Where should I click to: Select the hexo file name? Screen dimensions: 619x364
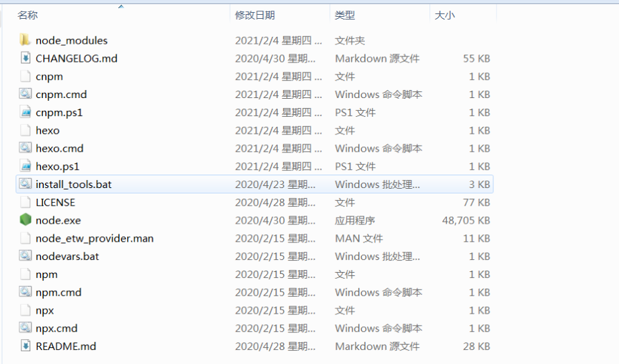pyautogui.click(x=47, y=130)
